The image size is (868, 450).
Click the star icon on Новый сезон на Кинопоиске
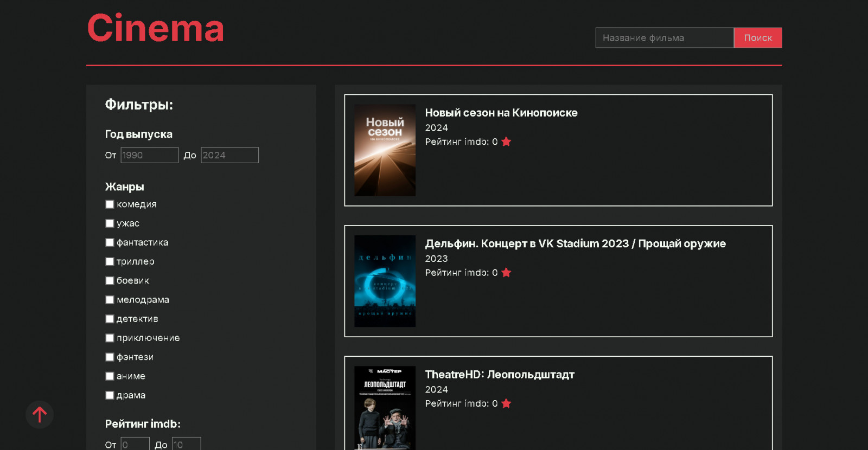click(x=506, y=142)
